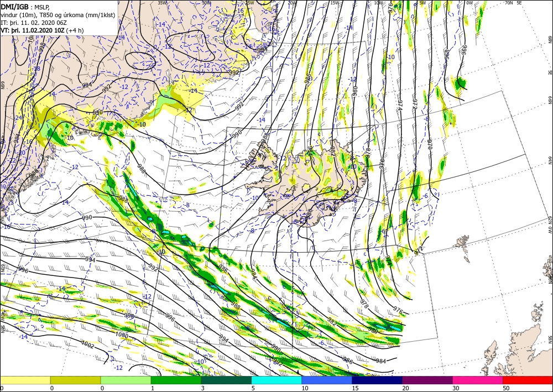553x392 pixels.
Task: Choose the navy blue legend swatch
Action: pyautogui.click(x=377, y=380)
